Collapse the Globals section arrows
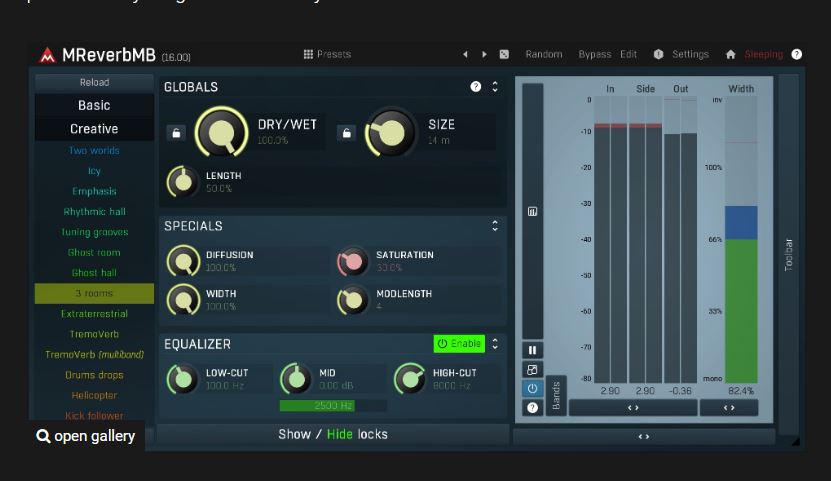The height and width of the screenshot is (481, 831). [x=495, y=87]
